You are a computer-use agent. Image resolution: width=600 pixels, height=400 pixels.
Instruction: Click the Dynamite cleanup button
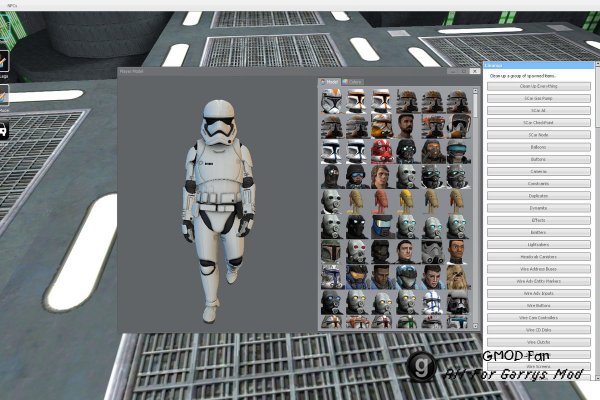538,208
